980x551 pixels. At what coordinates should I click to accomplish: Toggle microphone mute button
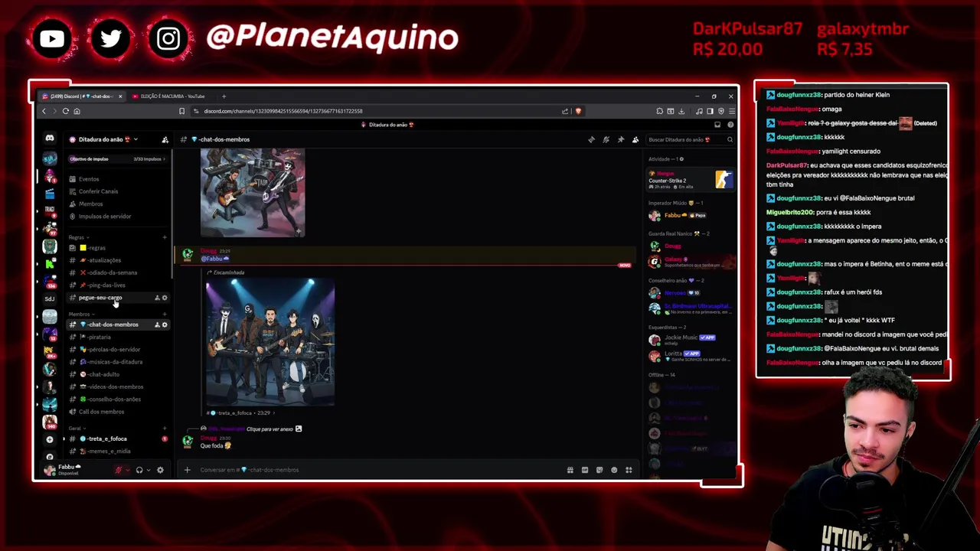pos(118,470)
